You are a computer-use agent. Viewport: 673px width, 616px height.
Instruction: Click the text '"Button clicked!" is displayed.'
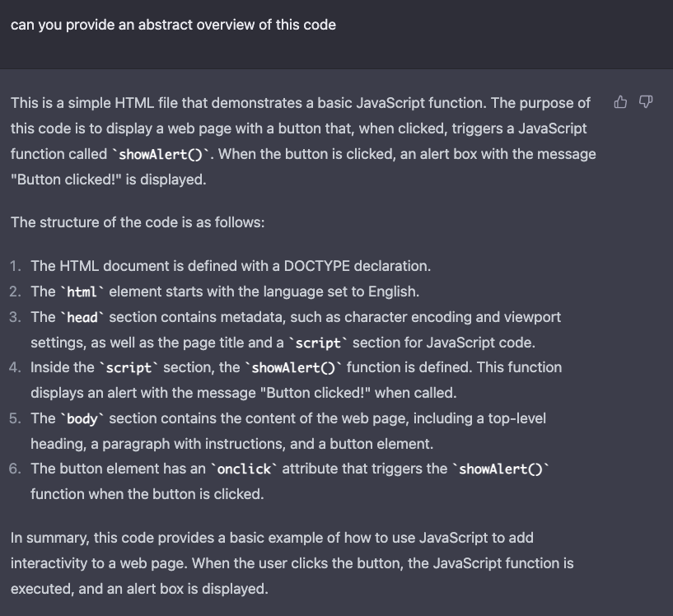pyautogui.click(x=109, y=180)
